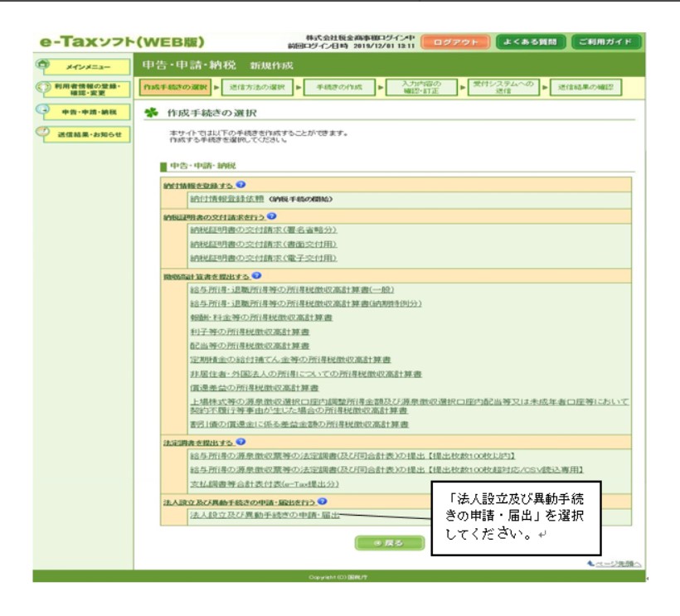Click 法人設立及び異動手続きの申請・届出を行う heading link

pos(240,502)
